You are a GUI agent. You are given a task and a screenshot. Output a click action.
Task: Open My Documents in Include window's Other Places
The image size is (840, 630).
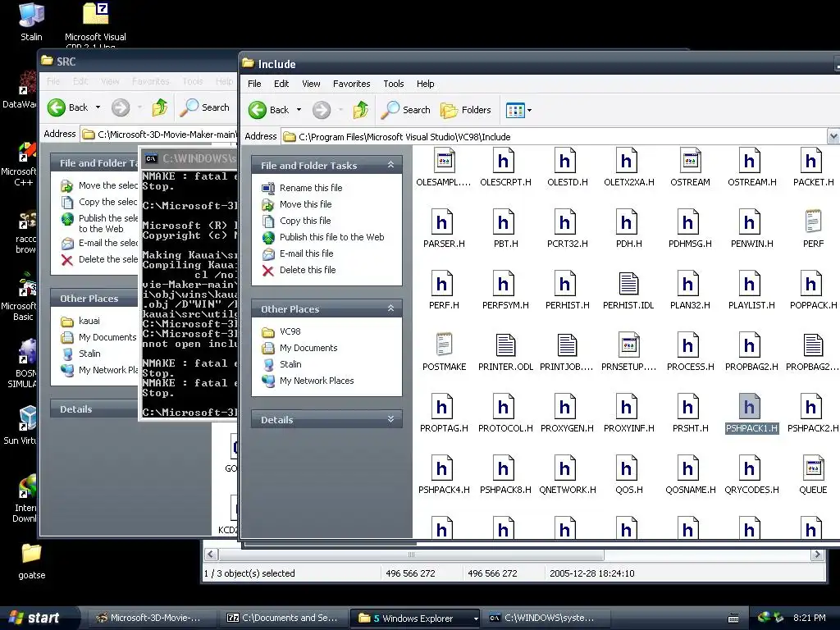308,348
